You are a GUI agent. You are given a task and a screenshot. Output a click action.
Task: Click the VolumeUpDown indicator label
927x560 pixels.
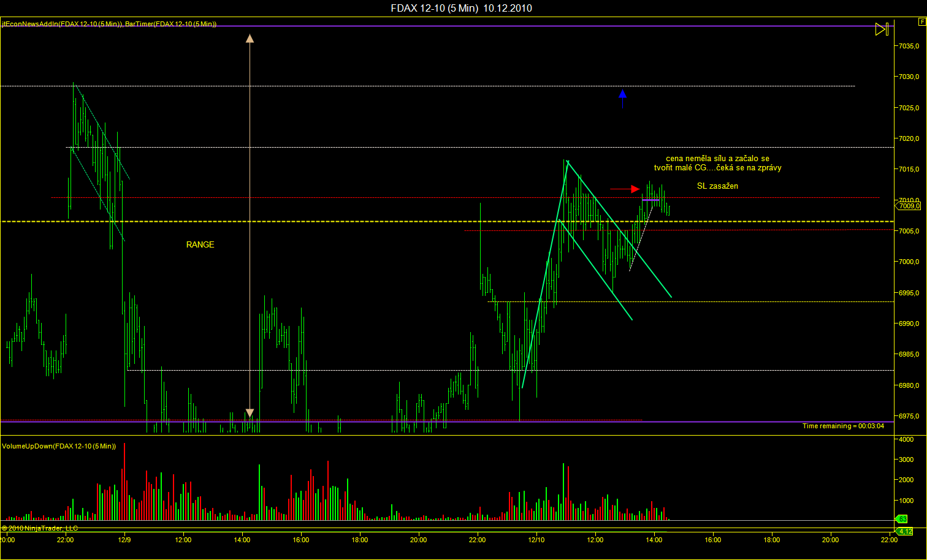pyautogui.click(x=59, y=446)
